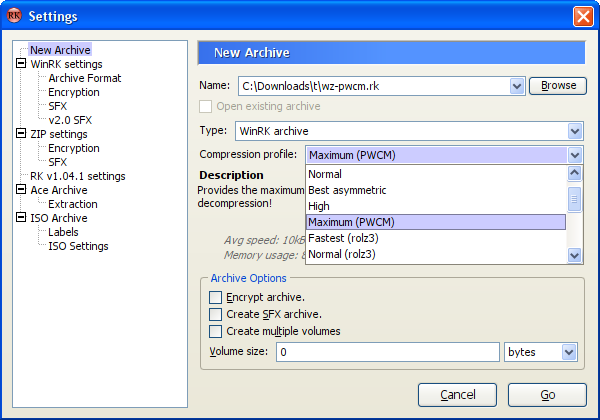Click the profile list scroll up arrow

coord(574,173)
